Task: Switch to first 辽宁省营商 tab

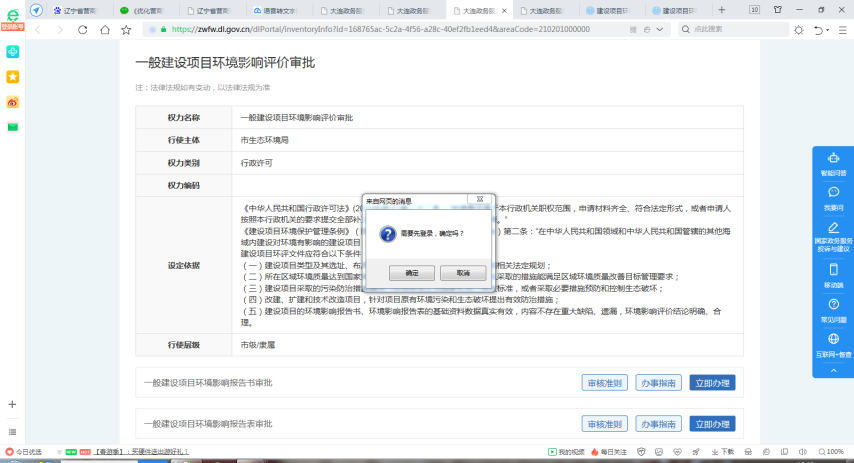Action: point(77,10)
